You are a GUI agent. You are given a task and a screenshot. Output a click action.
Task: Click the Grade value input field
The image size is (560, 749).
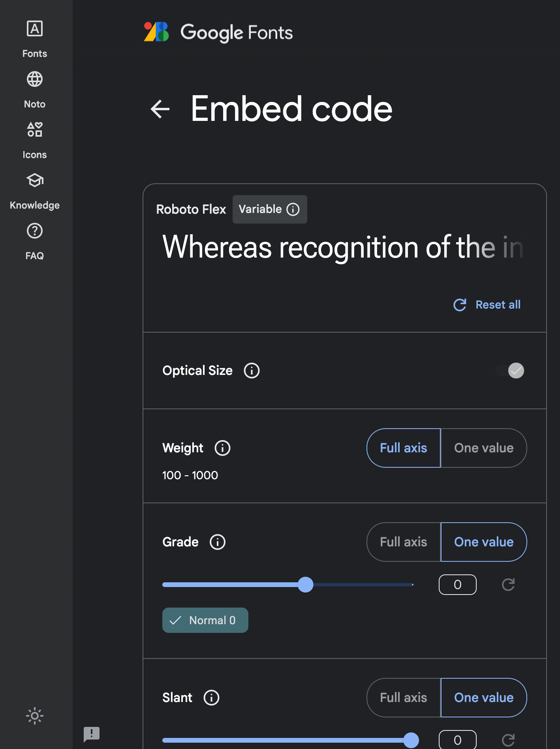pos(457,585)
